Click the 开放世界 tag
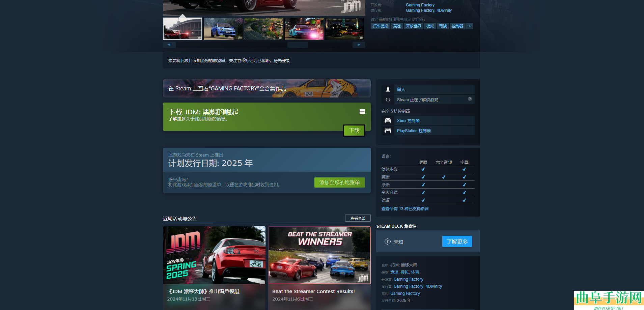 click(414, 26)
